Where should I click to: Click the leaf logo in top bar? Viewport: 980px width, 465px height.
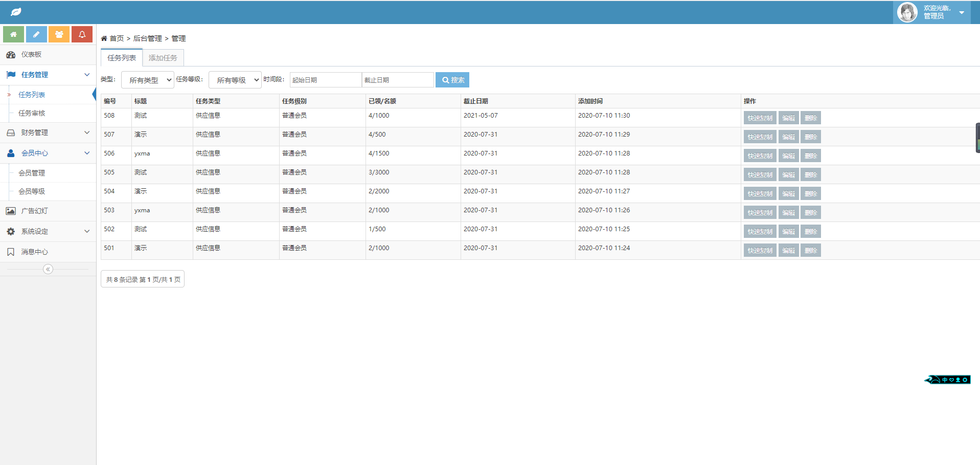coord(16,12)
